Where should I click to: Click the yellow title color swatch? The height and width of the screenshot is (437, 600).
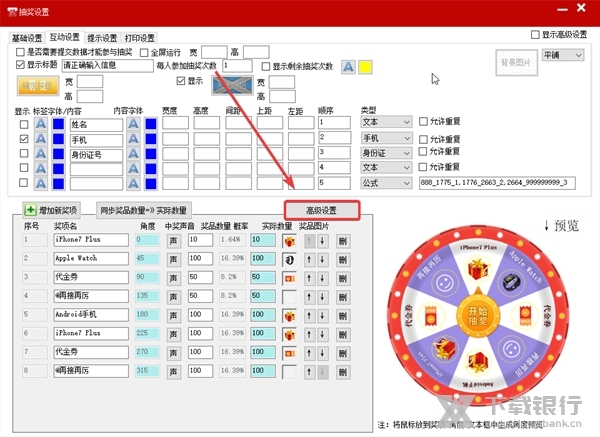coord(365,67)
